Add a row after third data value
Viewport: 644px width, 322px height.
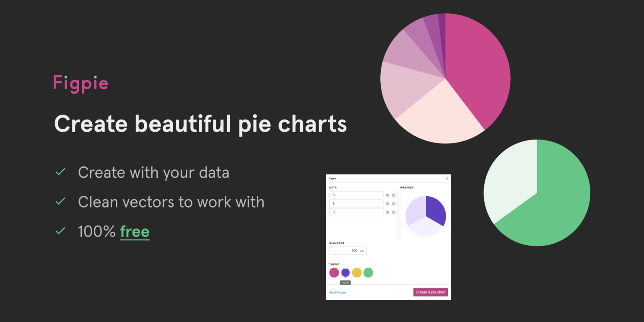pyautogui.click(x=393, y=212)
